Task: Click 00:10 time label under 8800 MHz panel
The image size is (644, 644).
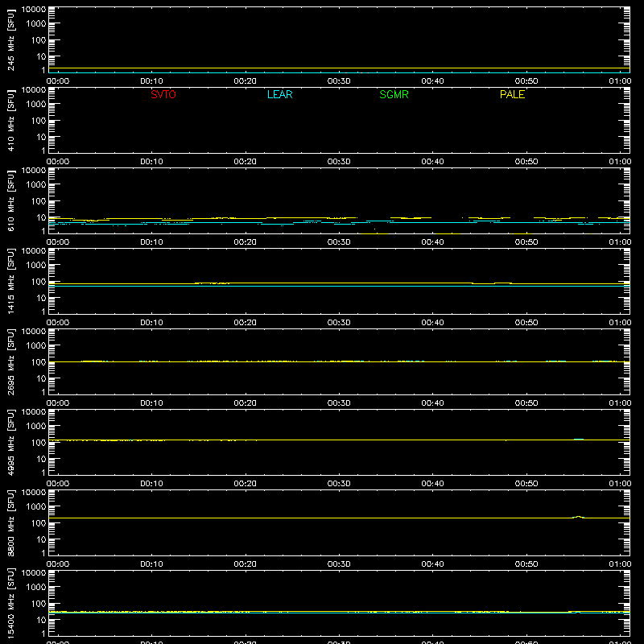Action: 151,564
